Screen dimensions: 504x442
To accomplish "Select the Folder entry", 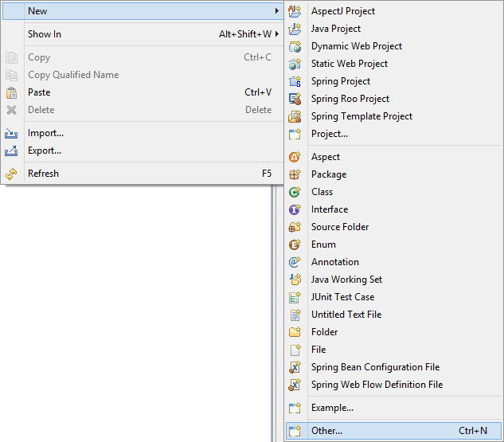I will pos(393,332).
